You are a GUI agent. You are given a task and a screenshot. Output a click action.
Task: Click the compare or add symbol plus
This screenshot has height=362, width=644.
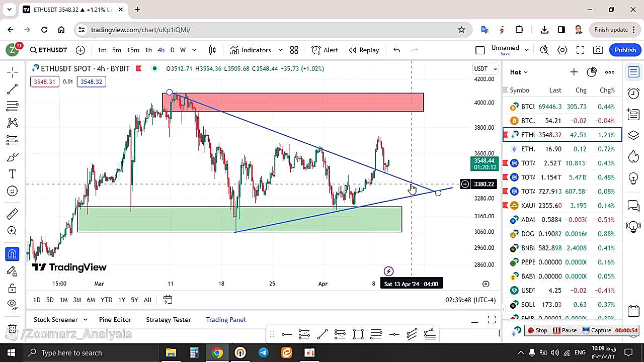tap(80, 50)
